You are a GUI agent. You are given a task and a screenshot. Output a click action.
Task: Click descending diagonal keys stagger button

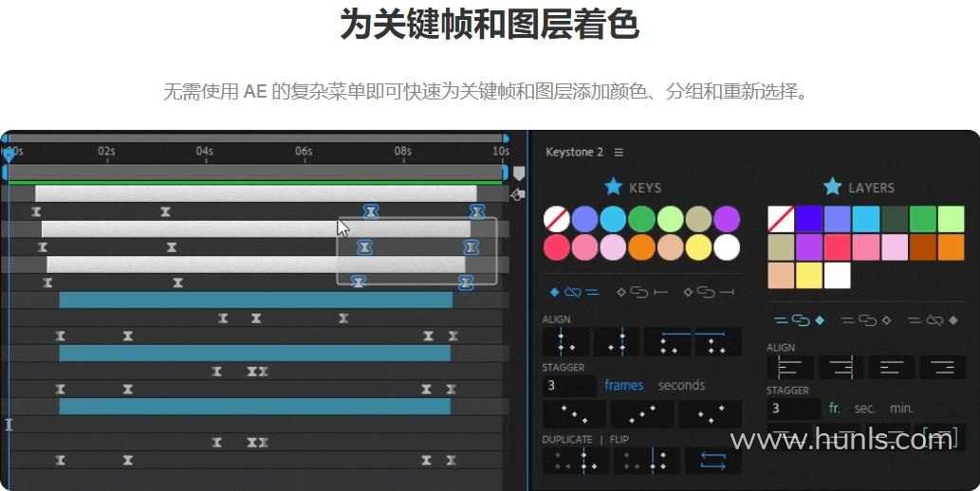[574, 413]
